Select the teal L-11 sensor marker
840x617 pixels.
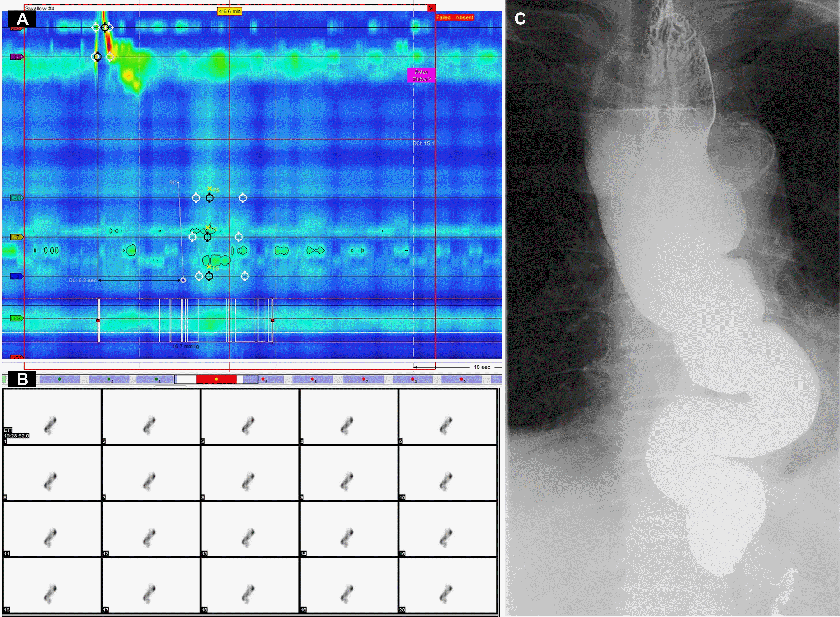pyautogui.click(x=17, y=198)
